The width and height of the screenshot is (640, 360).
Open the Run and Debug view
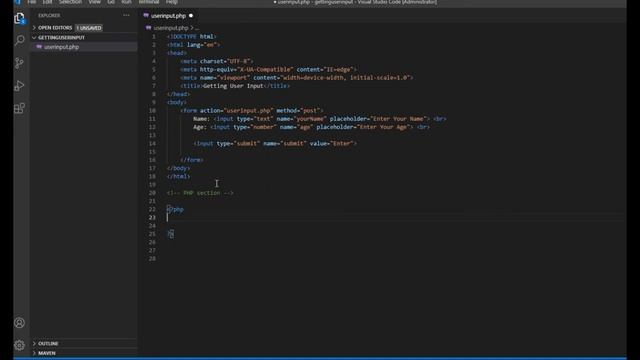coord(19,86)
